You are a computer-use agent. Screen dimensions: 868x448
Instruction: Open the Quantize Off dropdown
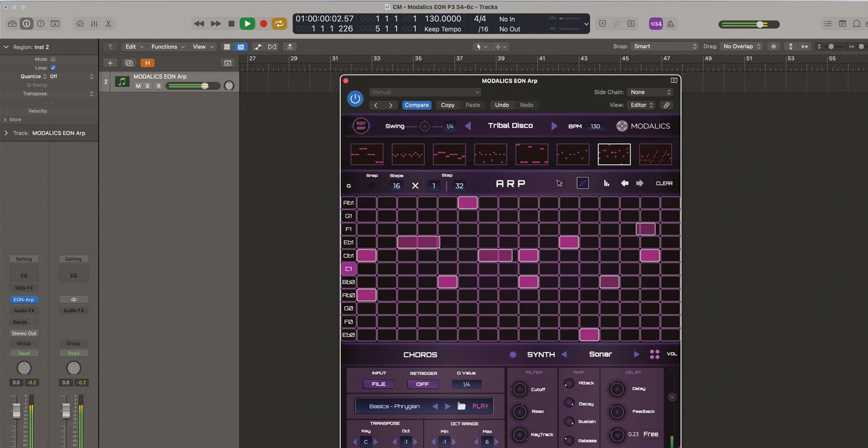point(72,76)
